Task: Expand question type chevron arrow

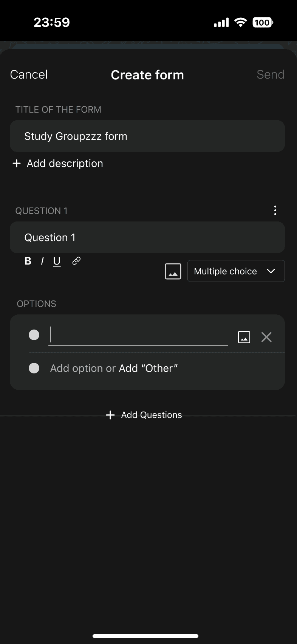Action: click(271, 271)
